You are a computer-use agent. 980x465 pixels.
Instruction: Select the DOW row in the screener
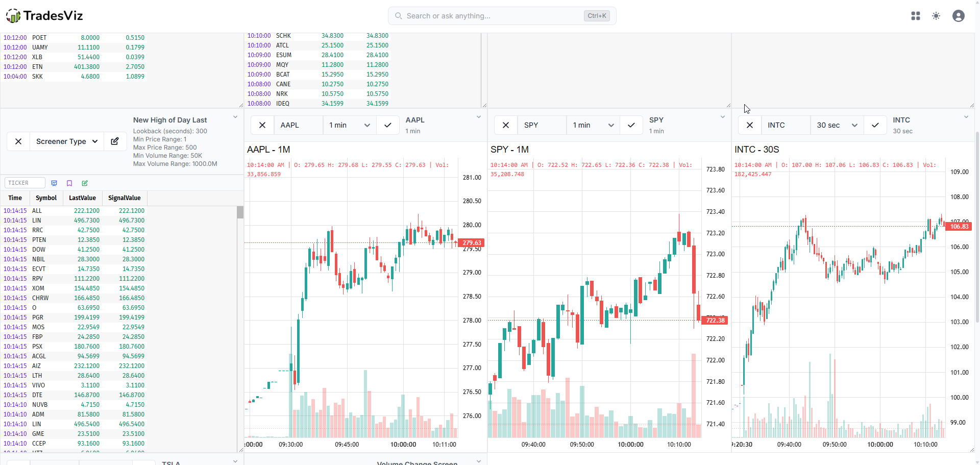(74, 250)
